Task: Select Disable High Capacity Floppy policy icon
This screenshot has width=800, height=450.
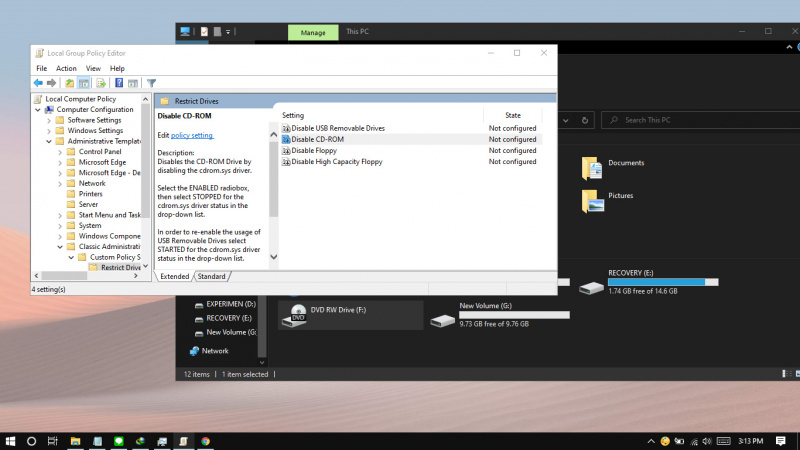Action: pyautogui.click(x=286, y=162)
